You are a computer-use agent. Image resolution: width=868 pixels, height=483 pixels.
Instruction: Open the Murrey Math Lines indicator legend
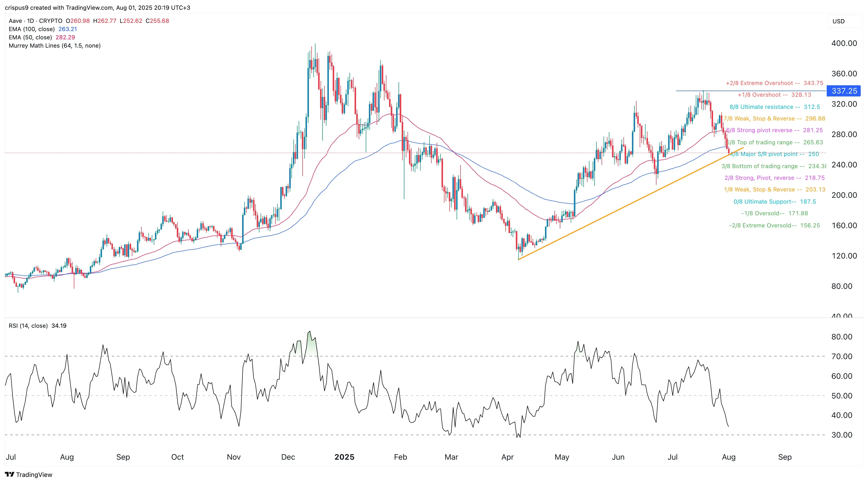55,45
